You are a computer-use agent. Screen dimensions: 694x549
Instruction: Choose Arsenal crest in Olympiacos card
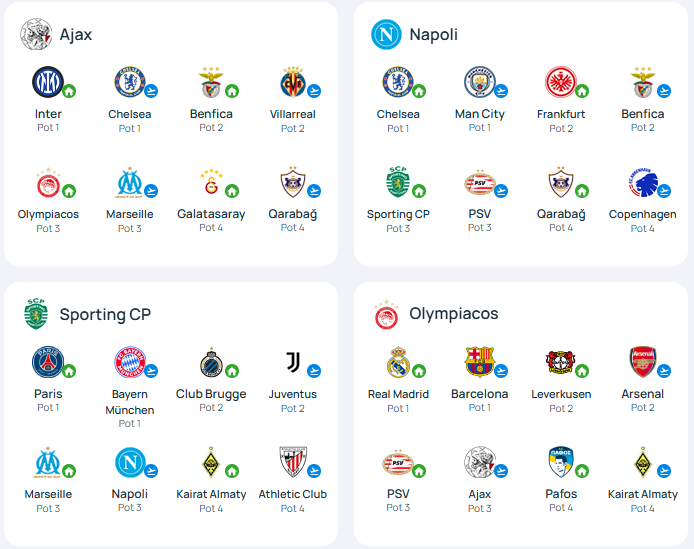643,362
